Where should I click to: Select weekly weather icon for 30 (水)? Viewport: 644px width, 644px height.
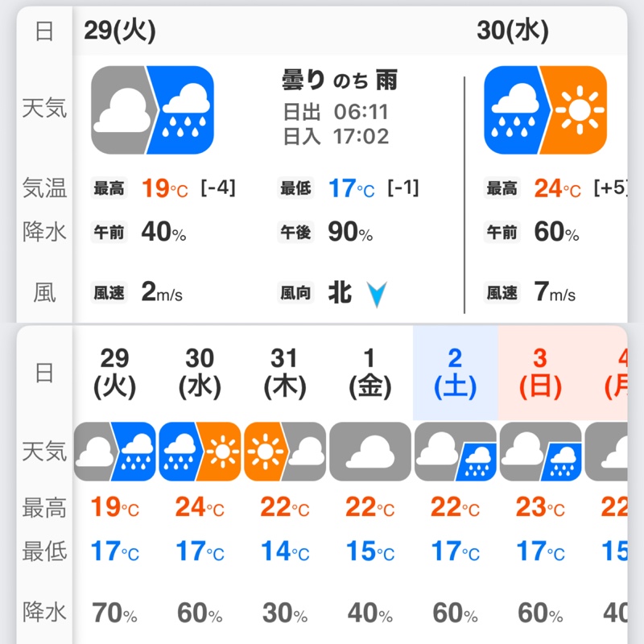coord(200,452)
